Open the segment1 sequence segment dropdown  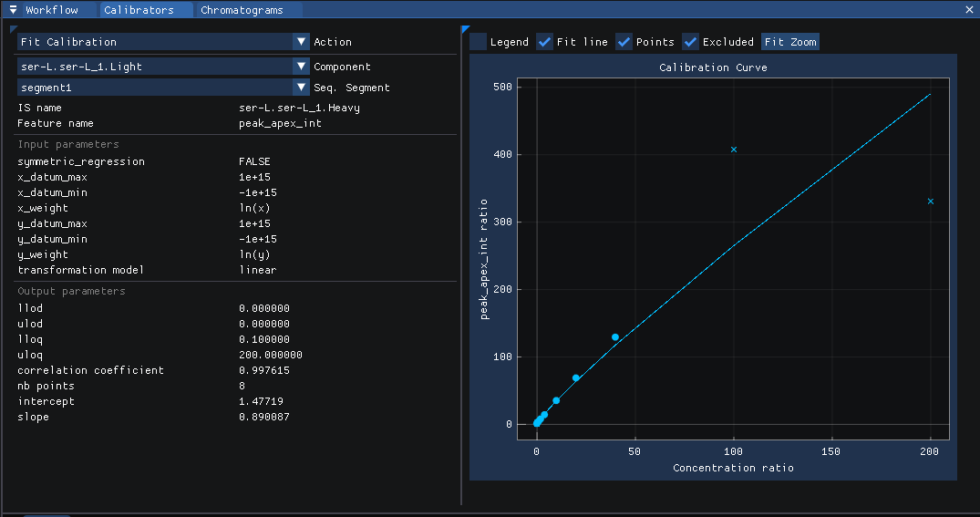(163, 88)
